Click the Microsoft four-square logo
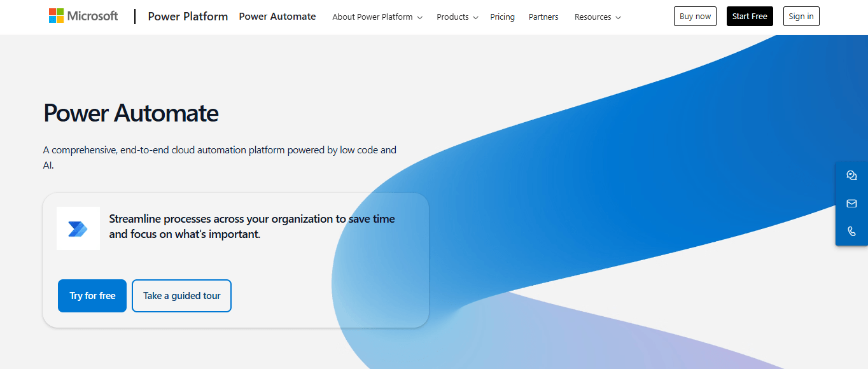This screenshot has height=369, width=868. [57, 16]
